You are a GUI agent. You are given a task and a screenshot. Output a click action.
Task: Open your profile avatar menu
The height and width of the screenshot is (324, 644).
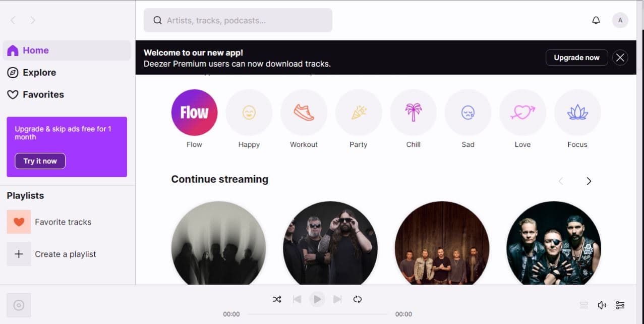(x=620, y=20)
